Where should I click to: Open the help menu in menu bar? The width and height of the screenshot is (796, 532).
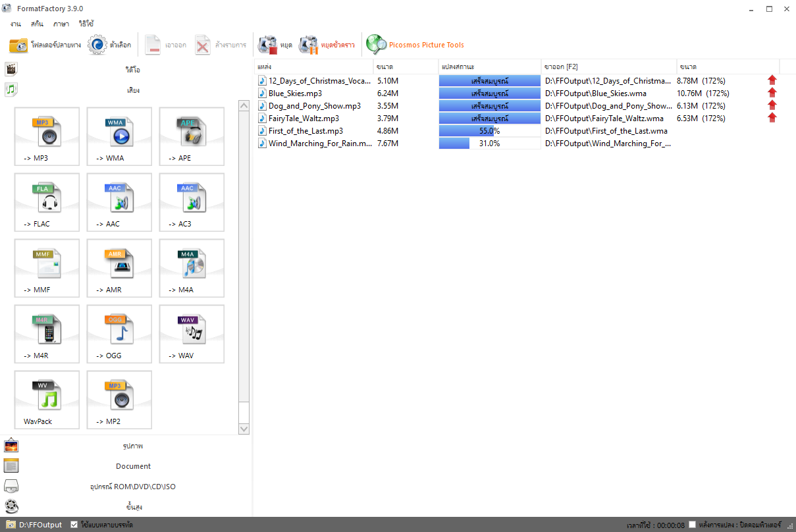coord(86,24)
